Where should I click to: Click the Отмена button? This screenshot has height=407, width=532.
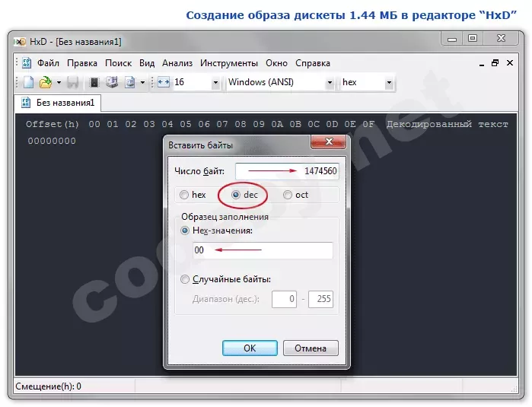coord(311,348)
